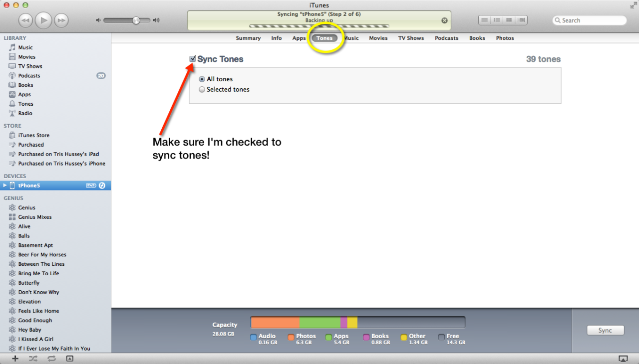The height and width of the screenshot is (364, 639).
Task: Click the Search field
Action: 589,20
